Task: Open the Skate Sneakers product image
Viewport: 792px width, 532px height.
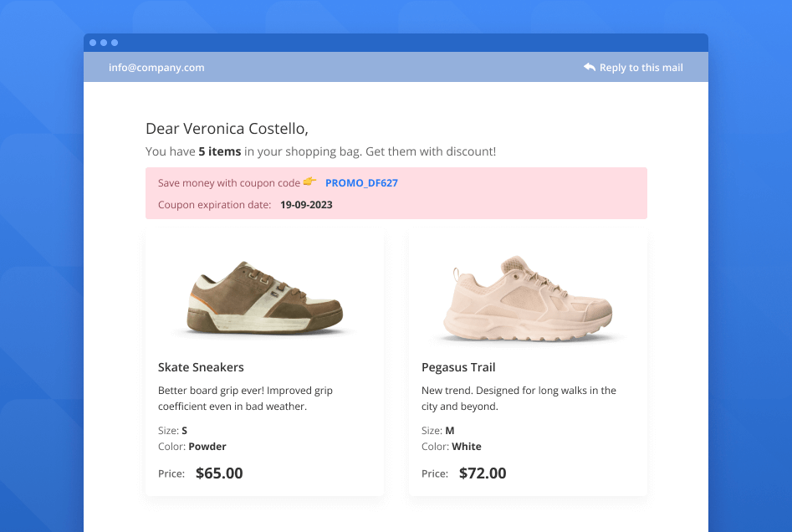Action: coord(264,299)
